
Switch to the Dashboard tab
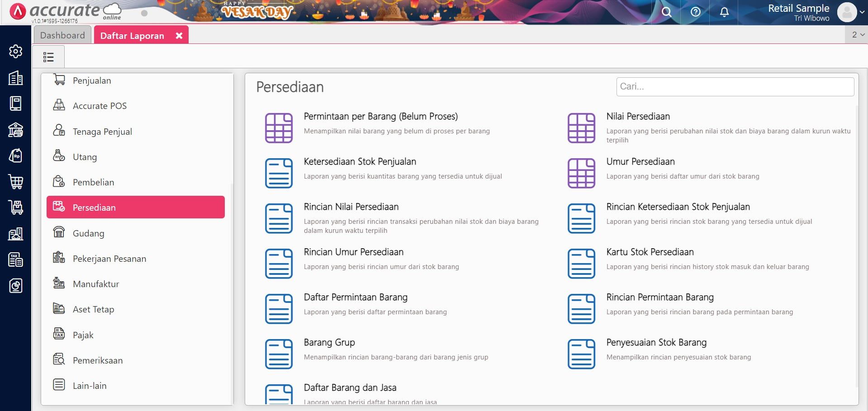pos(62,35)
